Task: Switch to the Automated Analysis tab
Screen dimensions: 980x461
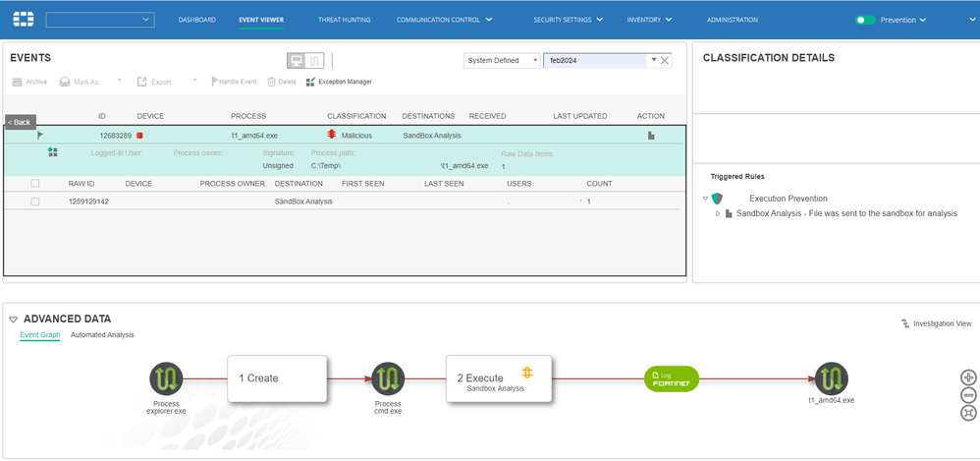Action: 102,335
